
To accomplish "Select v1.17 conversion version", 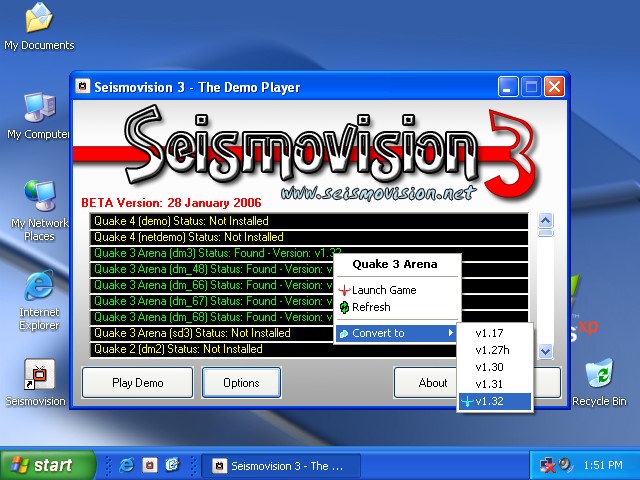I will [490, 333].
